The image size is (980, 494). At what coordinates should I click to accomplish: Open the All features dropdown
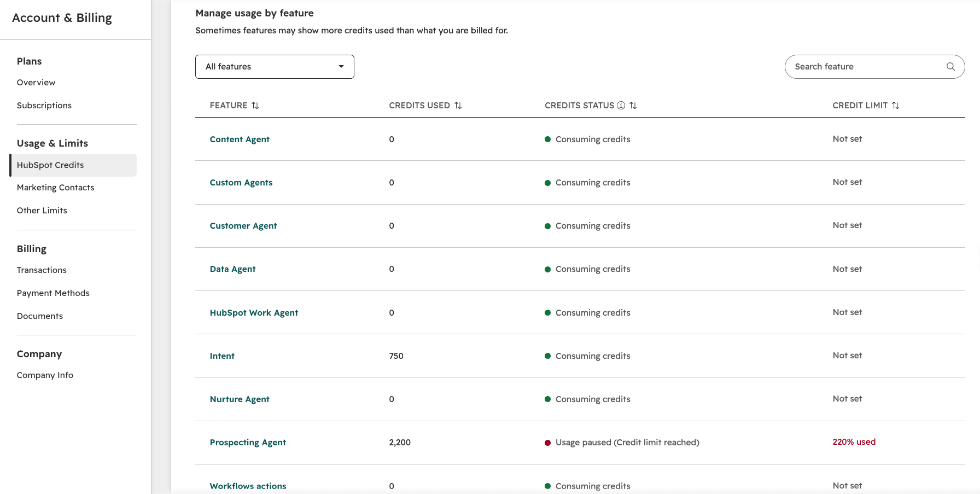pyautogui.click(x=275, y=67)
